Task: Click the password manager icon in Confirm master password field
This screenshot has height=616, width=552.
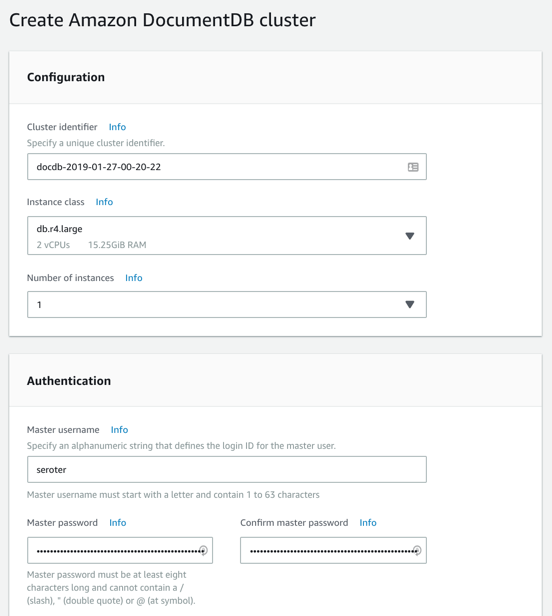Action: (x=417, y=551)
